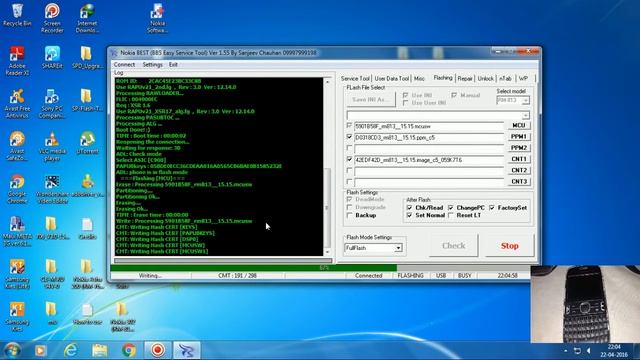Enable the CNT2 file row checkbox

coord(349,170)
